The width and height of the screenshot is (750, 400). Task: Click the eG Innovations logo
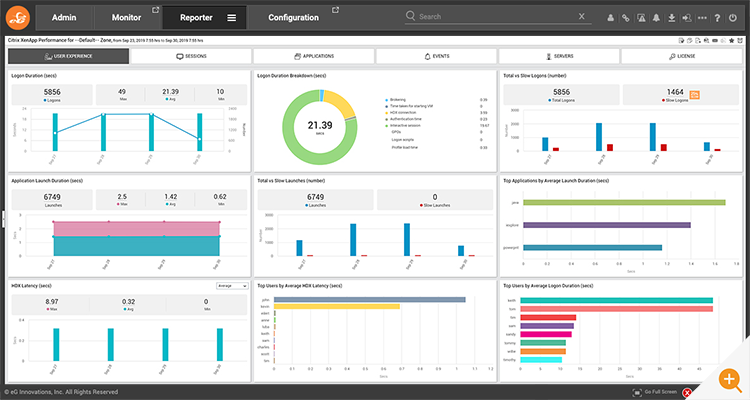(18, 18)
